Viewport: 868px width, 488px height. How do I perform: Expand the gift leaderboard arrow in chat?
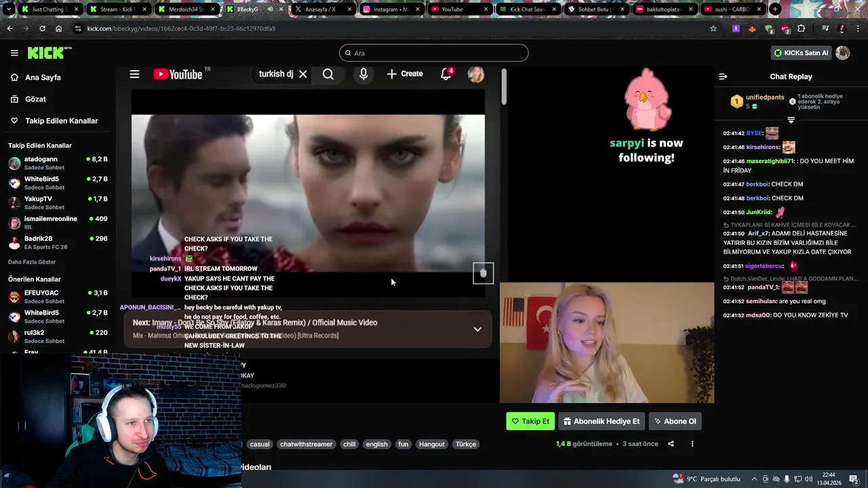tap(791, 120)
